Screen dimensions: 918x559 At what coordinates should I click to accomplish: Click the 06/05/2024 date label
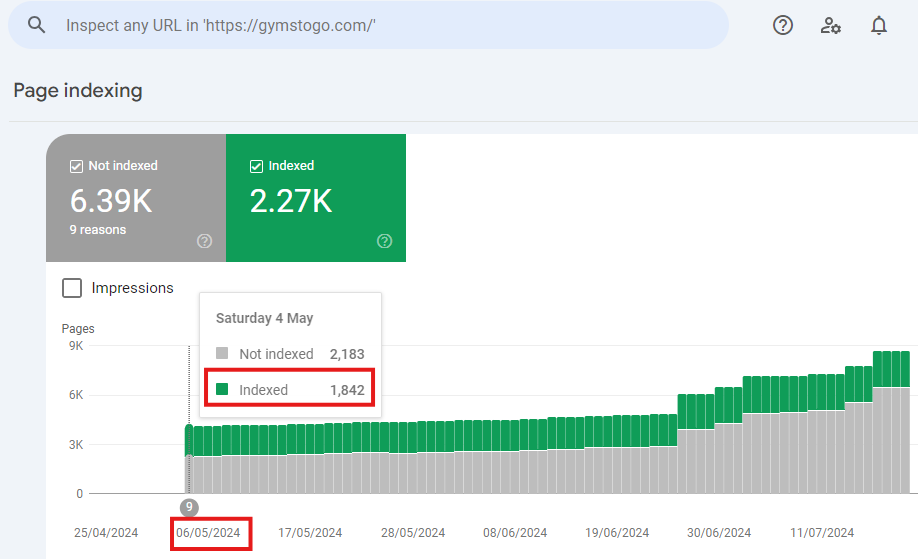tap(208, 533)
